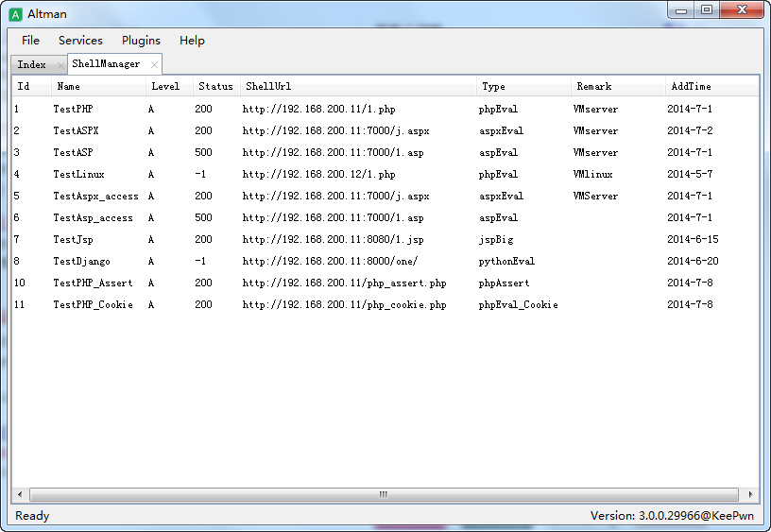The width and height of the screenshot is (771, 532).
Task: Sort by the ShellUrl column header
Action: tap(358, 86)
